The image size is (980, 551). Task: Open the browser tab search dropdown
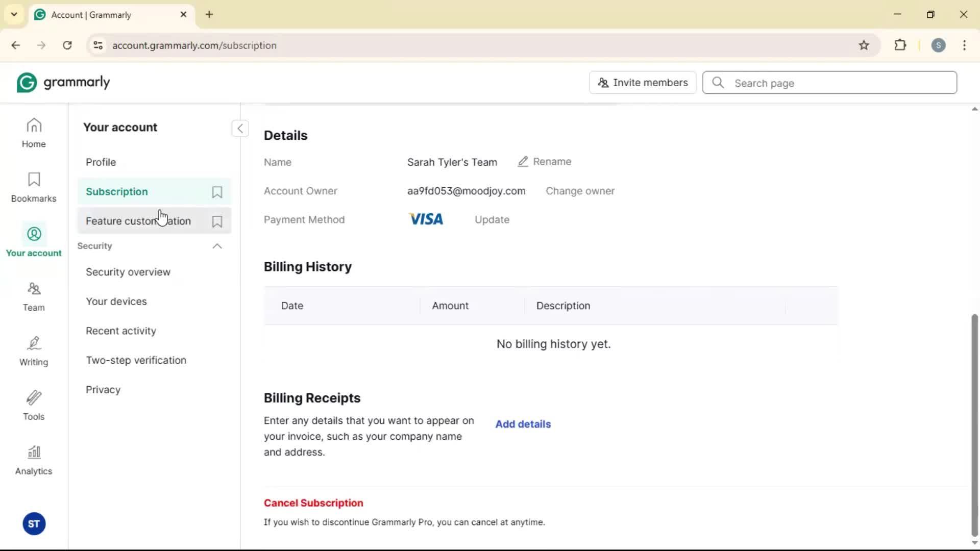(14, 14)
